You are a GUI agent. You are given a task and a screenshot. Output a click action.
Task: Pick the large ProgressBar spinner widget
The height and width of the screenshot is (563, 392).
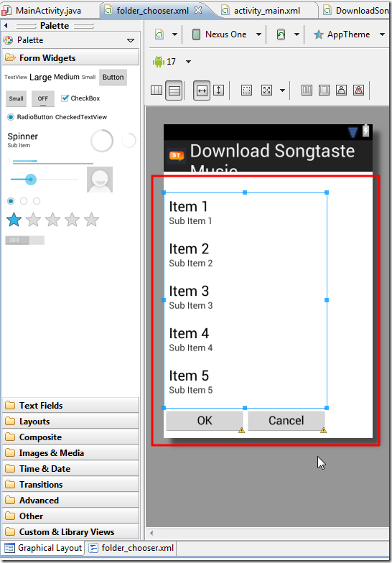[x=102, y=141]
